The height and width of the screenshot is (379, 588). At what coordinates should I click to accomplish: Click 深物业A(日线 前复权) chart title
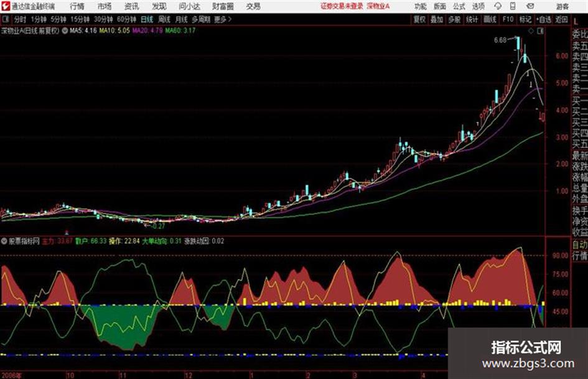click(30, 30)
